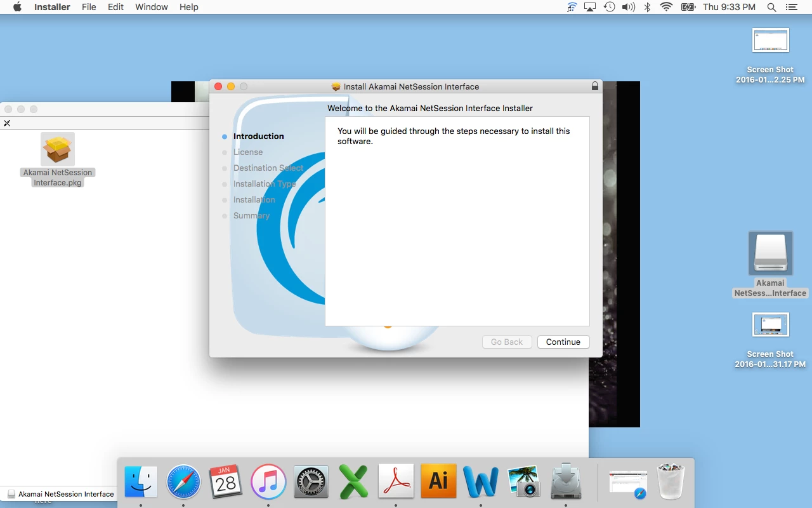Click the clock showing Thu 9:33 PM
Screen dimensions: 812x508
click(729, 7)
